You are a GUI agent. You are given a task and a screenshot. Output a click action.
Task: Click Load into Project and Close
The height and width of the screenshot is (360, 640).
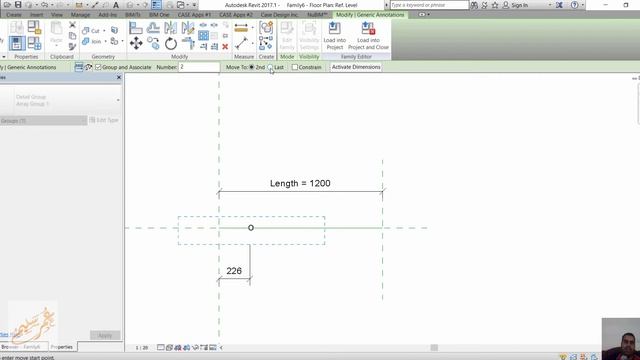(x=368, y=36)
